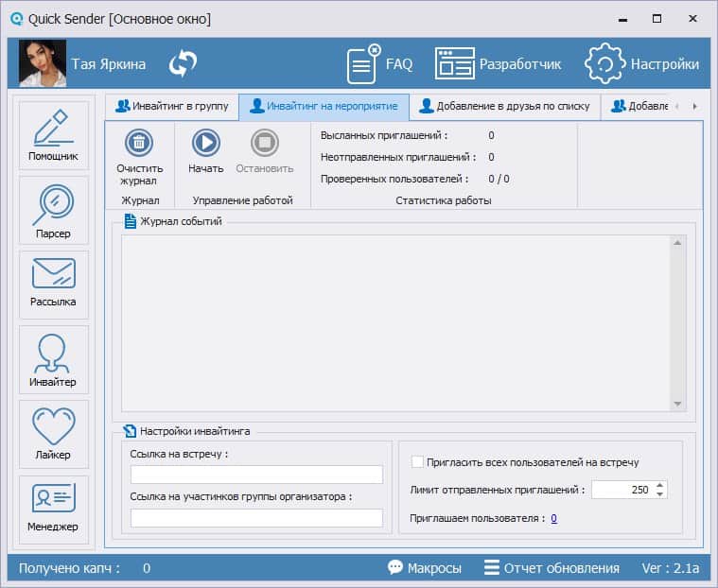Click Высланных приглашений statistic label

click(x=384, y=135)
